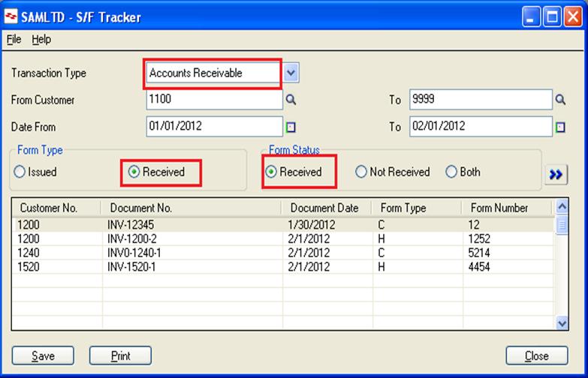
Task: Expand the Transaction Type dropdown arrow
Action: (291, 73)
